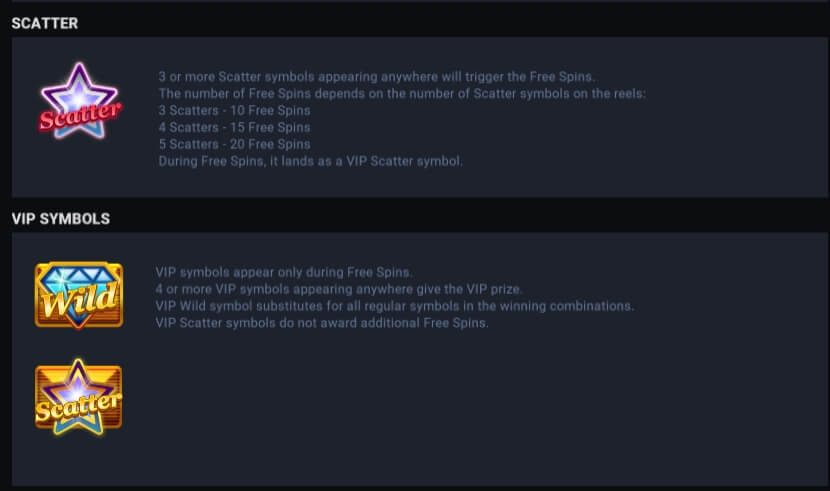The image size is (830, 491).
Task: Click the VIP Wild diamond symbol
Action: pos(79,295)
